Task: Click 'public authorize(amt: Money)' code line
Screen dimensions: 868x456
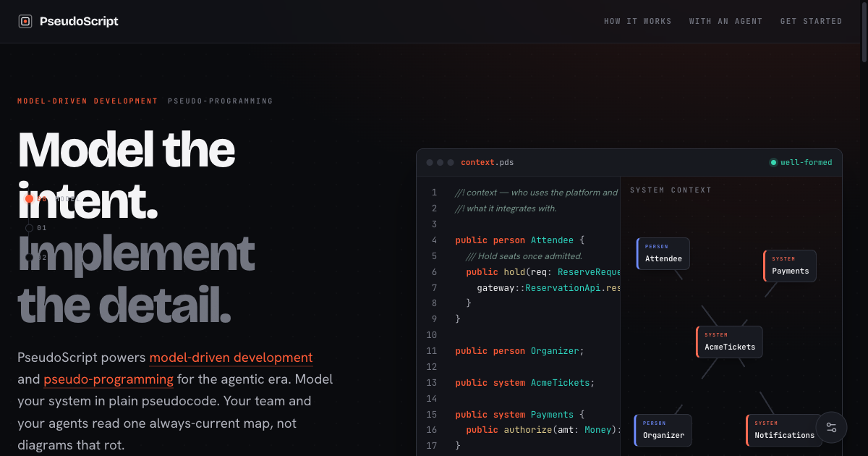Action: coord(543,430)
